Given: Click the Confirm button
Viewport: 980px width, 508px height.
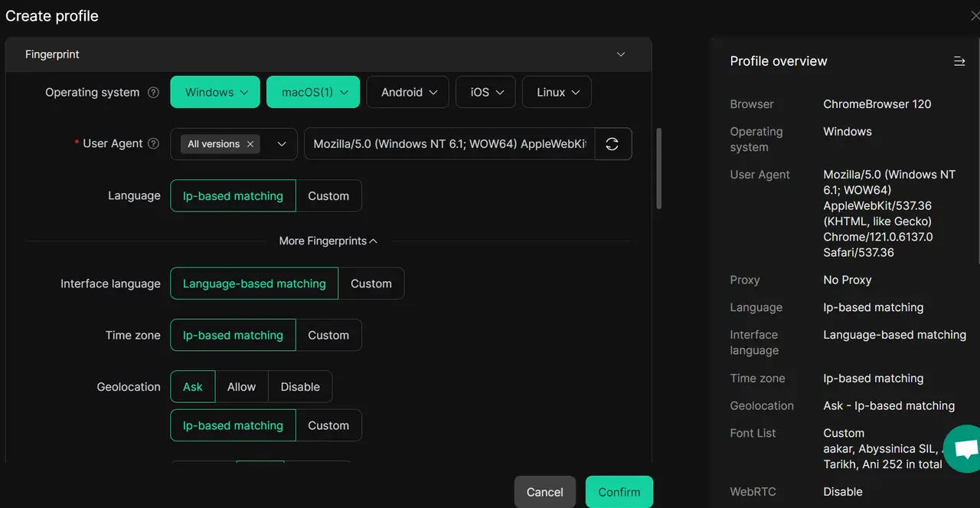Looking at the screenshot, I should (x=619, y=492).
